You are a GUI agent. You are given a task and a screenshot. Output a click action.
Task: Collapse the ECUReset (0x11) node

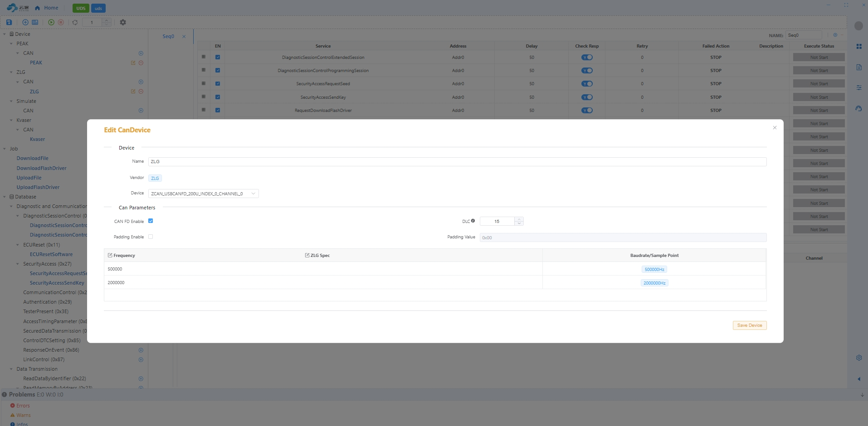coord(18,245)
